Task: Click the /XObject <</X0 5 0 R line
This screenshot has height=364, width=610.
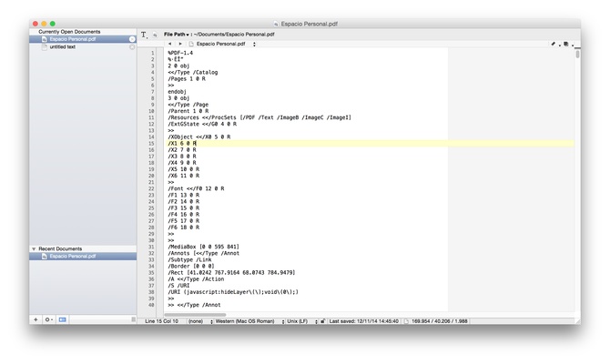Action: click(x=199, y=136)
